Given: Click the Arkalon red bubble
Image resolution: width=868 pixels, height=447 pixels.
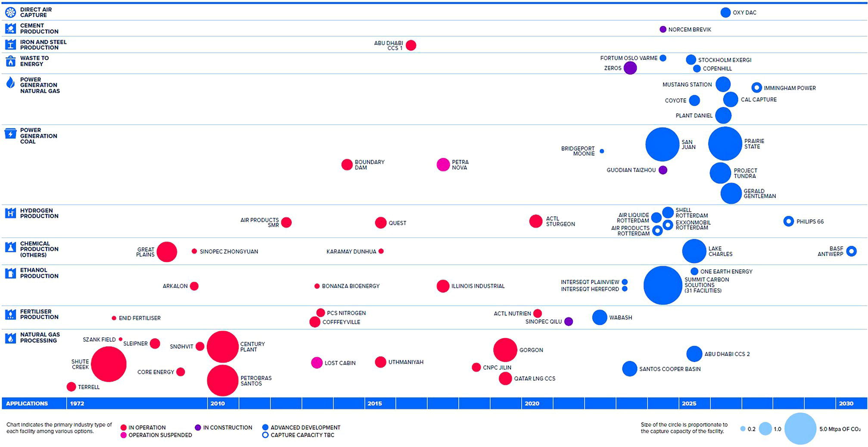Looking at the screenshot, I should click(x=194, y=286).
